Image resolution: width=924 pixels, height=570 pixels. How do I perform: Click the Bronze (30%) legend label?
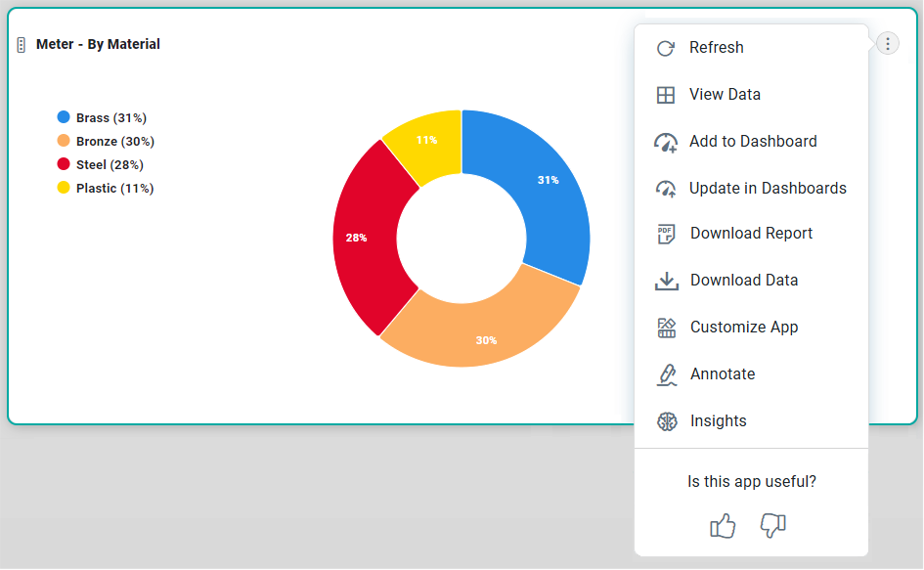coord(115,142)
